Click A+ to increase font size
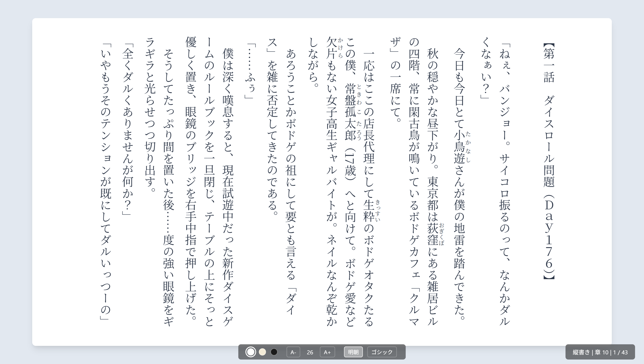644x364 pixels. pyautogui.click(x=328, y=352)
